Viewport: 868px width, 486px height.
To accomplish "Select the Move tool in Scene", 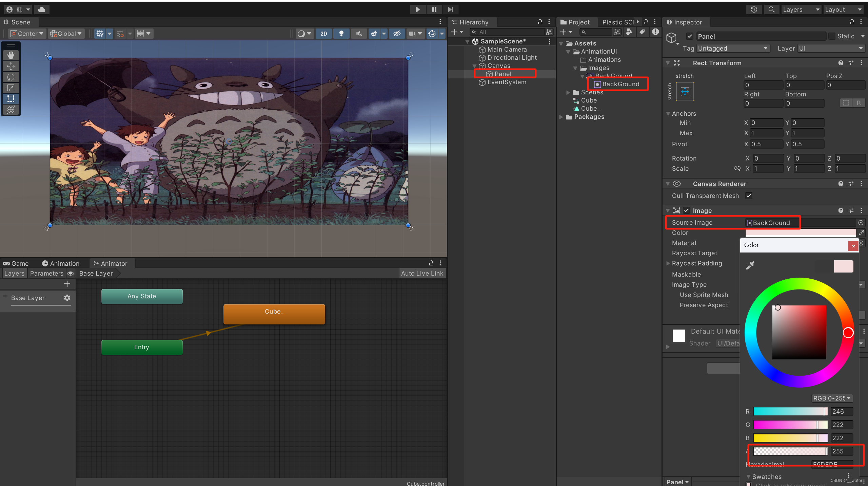I will 11,66.
